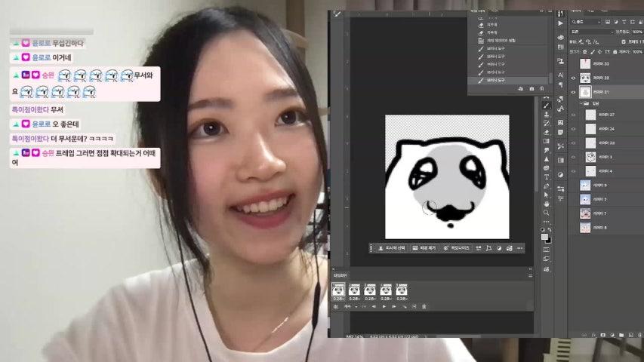Screen dimensions: 644x362
Task: Open frame 3 delay time dropdown
Action: click(370, 299)
